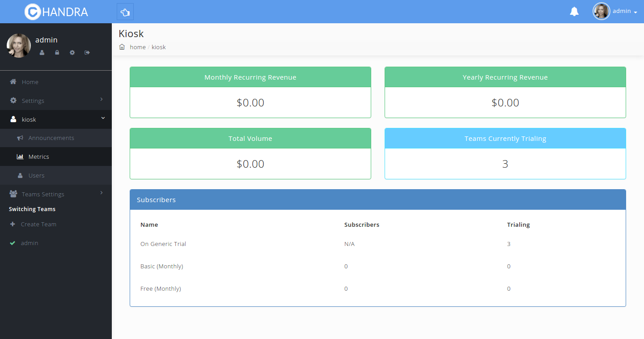Image resolution: width=644 pixels, height=339 pixels.
Task: Click the kiosk breadcrumb link
Action: pyautogui.click(x=159, y=47)
